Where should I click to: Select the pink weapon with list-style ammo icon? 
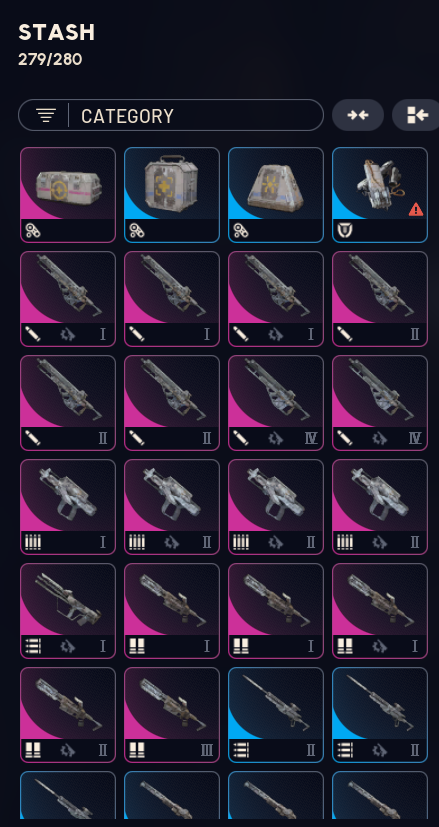(x=68, y=611)
